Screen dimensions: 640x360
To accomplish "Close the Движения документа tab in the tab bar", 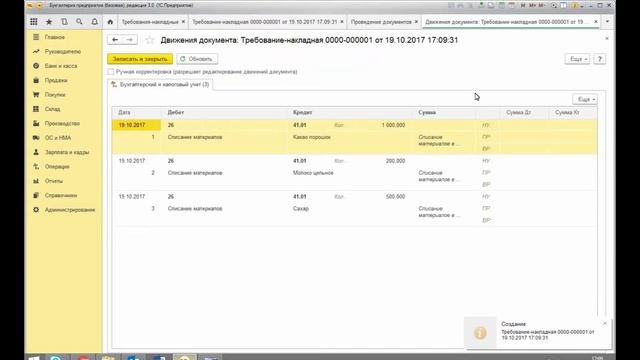I will [x=596, y=22].
